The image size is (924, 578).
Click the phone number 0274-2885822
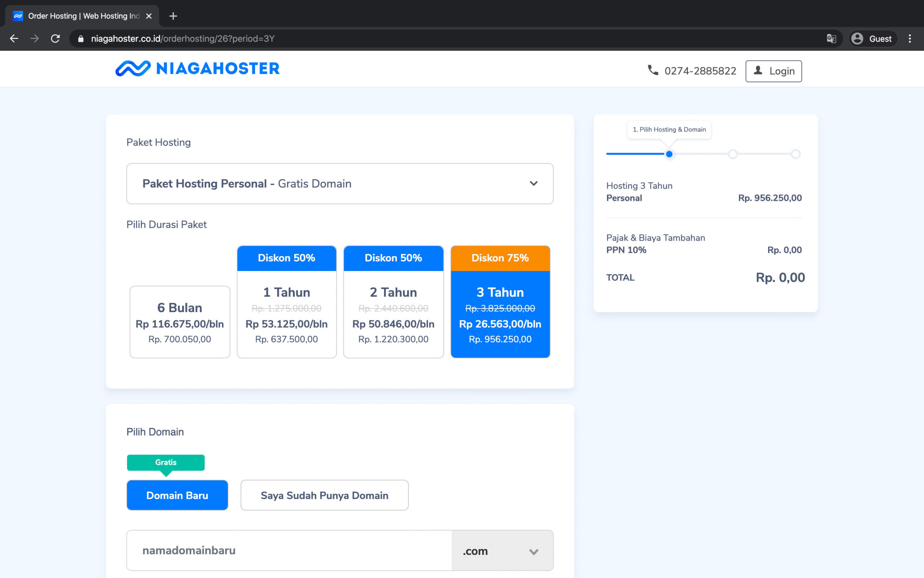(700, 71)
